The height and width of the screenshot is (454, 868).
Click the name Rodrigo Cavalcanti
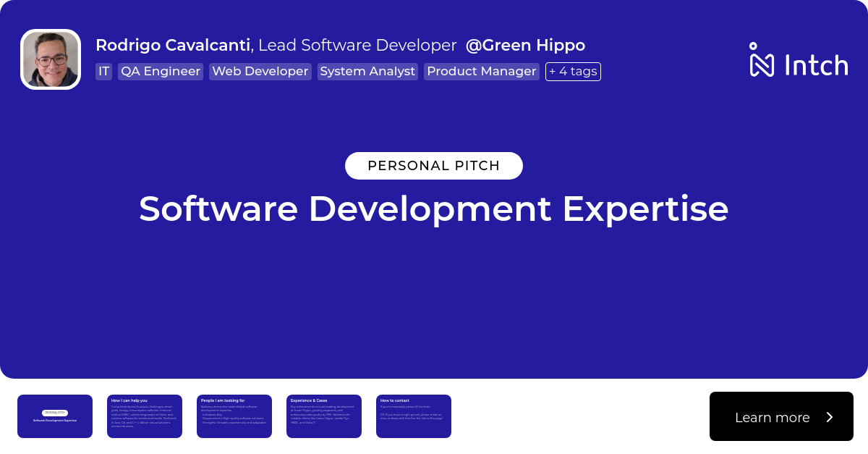173,46
